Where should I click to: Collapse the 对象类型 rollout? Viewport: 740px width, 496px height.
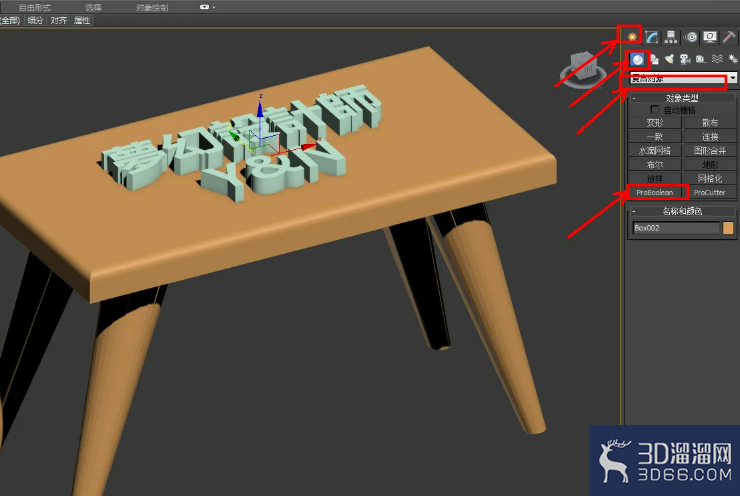682,98
